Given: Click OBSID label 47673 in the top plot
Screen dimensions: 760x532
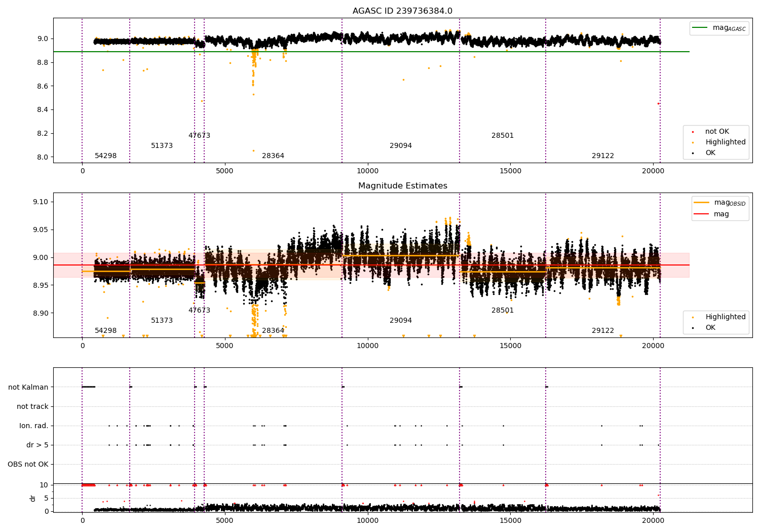Looking at the screenshot, I should (199, 136).
